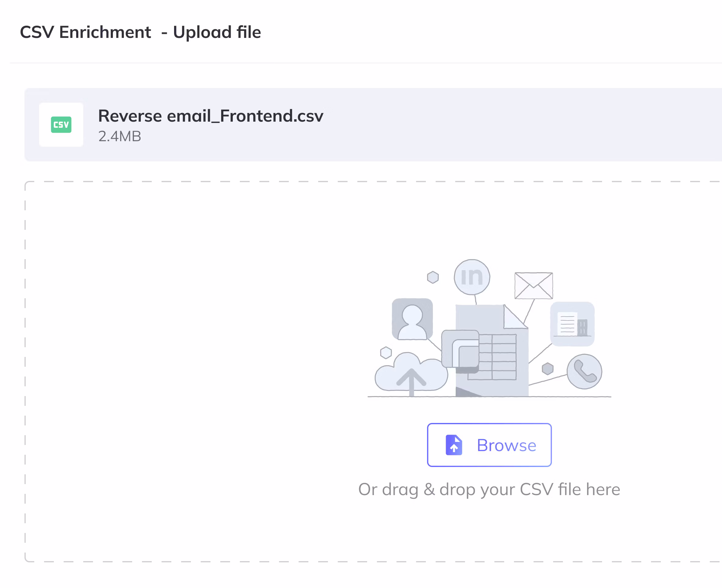The width and height of the screenshot is (722, 588).
Task: Click the 2.4MB file size label
Action: coord(119,136)
